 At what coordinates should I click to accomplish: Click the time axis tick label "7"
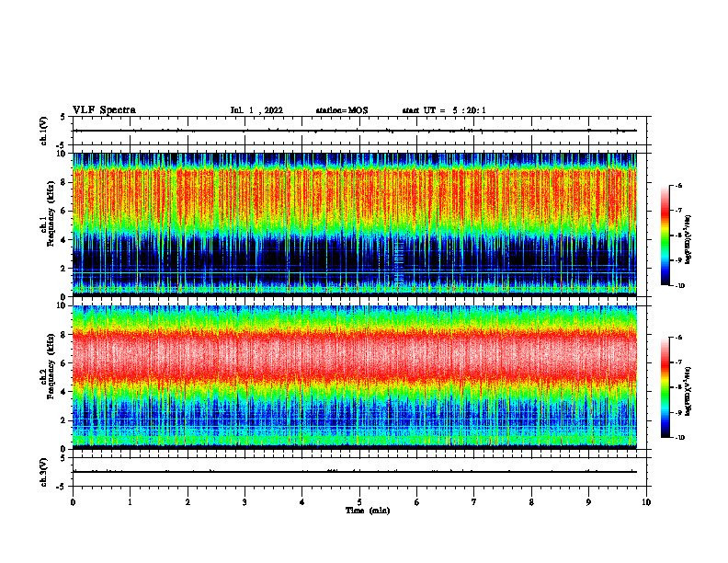pyautogui.click(x=474, y=502)
